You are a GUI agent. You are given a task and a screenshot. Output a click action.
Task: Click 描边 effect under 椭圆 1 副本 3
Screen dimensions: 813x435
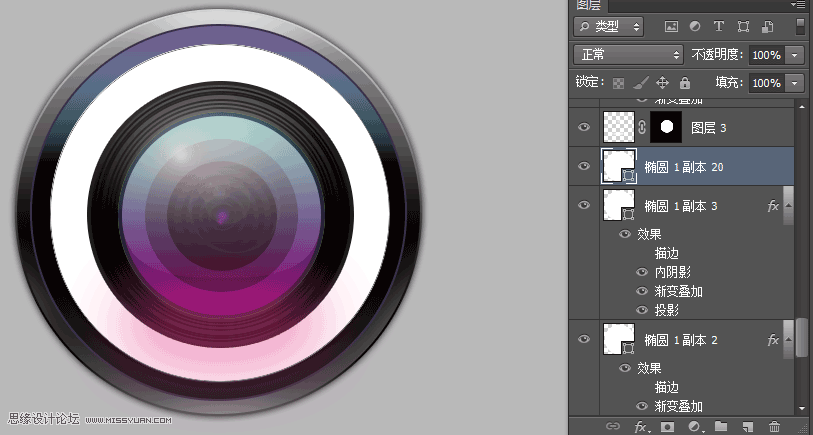[666, 253]
